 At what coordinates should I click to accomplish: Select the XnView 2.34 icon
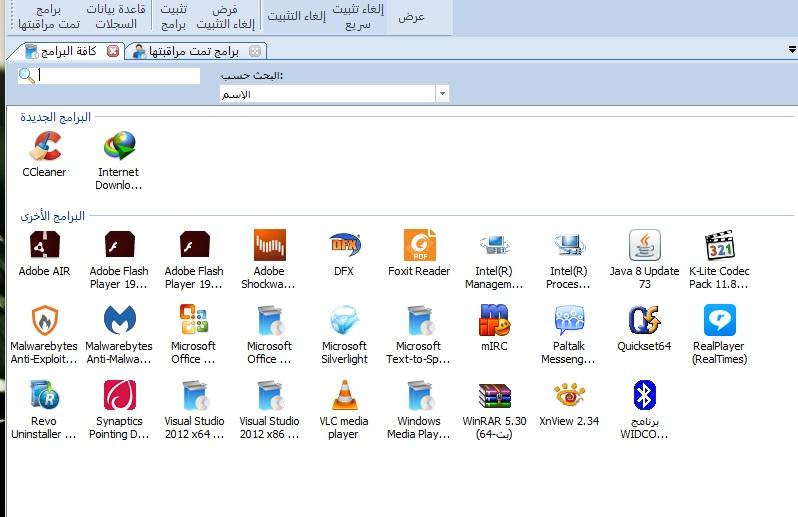(x=569, y=394)
